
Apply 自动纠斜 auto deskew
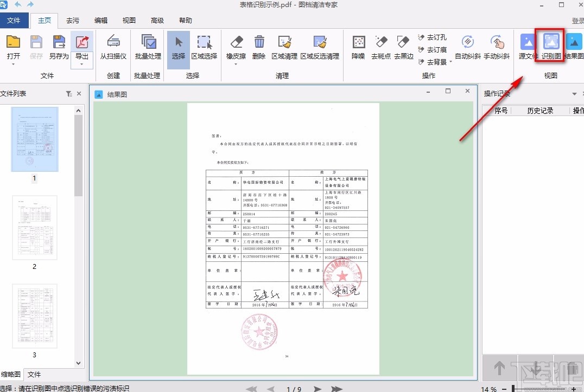coord(468,47)
